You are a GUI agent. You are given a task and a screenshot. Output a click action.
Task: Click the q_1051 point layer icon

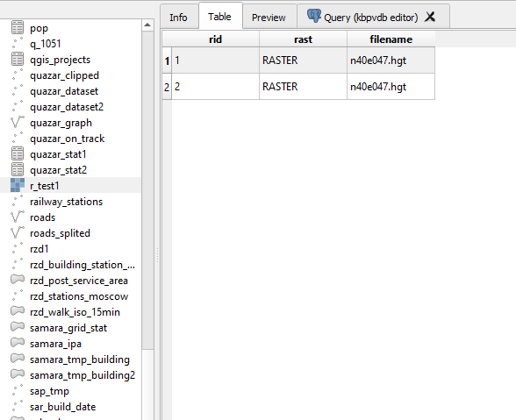pos(18,44)
